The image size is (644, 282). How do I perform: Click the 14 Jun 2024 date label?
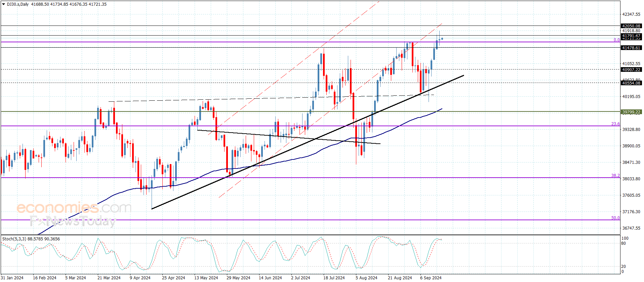coord(270,278)
